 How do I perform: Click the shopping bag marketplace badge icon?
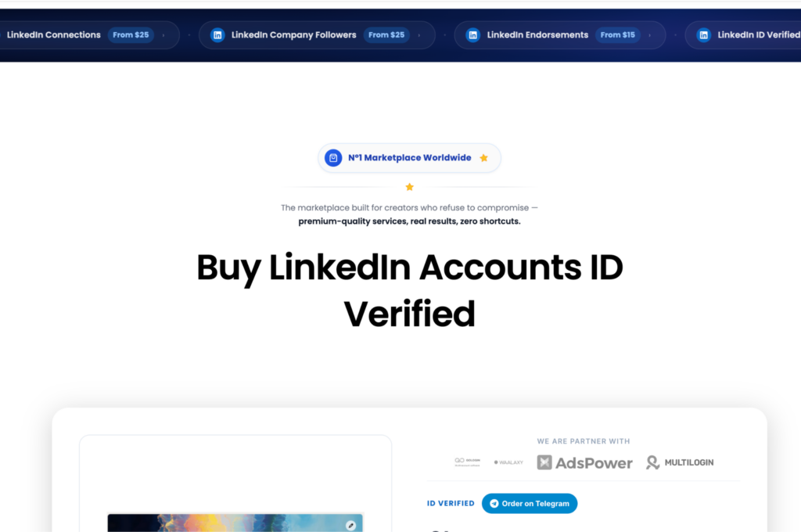pyautogui.click(x=333, y=158)
